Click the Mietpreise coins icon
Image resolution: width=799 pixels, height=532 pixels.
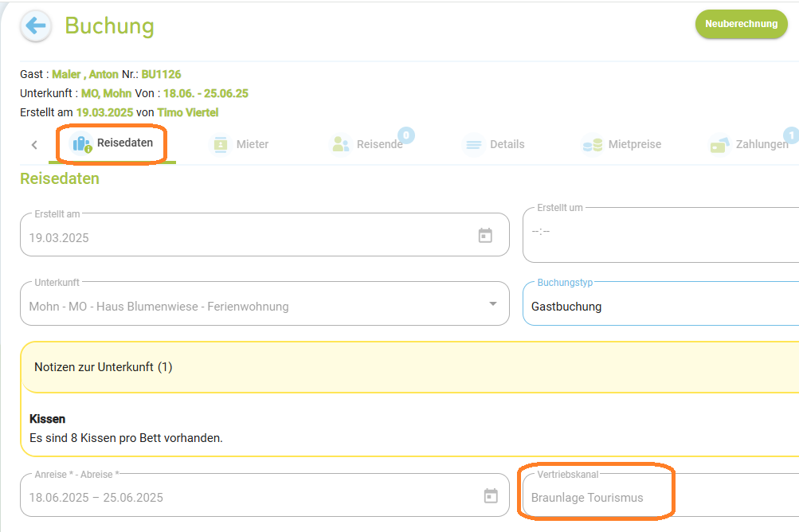point(592,145)
